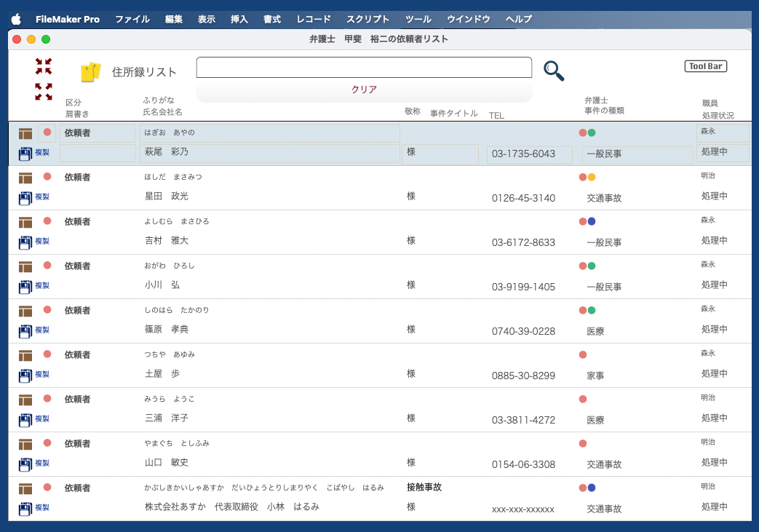Click the yellow sticky notes icon

tap(90, 72)
